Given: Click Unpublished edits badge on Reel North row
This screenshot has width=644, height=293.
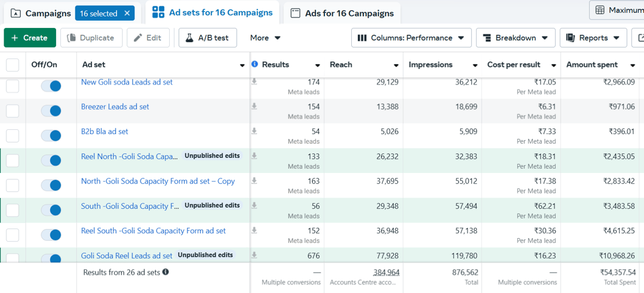Looking at the screenshot, I should pyautogui.click(x=212, y=156).
